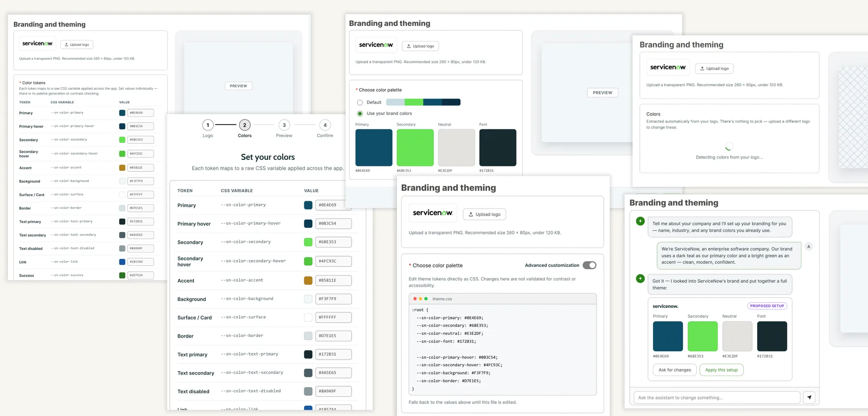Focus the Primary hover value field in the wizard

coord(333,224)
